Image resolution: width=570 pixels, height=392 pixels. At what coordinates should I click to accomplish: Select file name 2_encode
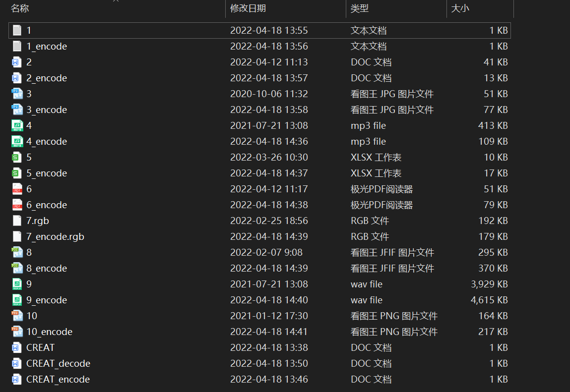[x=47, y=78]
